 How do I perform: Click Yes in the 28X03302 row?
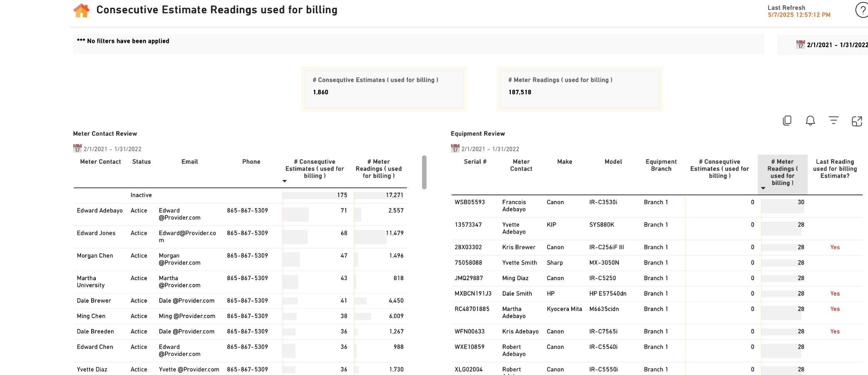point(835,247)
